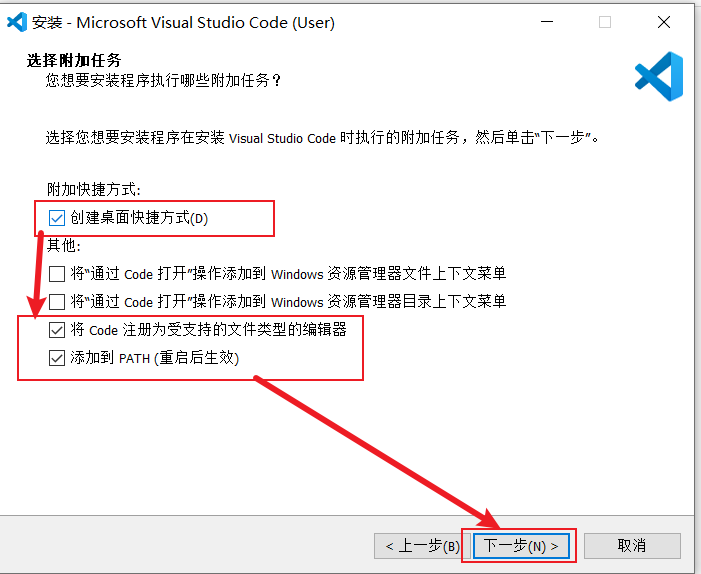Click the 附加快捷方式: label
This screenshot has width=701, height=574.
point(94,190)
